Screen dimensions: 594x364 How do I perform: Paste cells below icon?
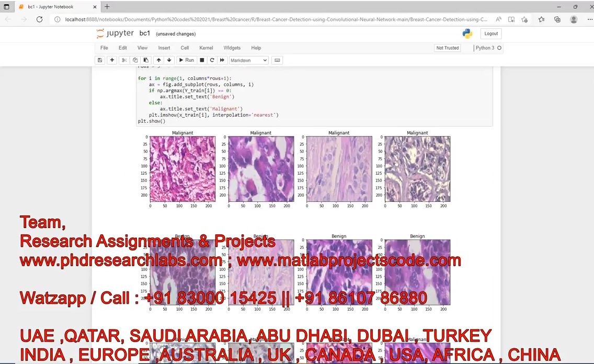point(146,60)
